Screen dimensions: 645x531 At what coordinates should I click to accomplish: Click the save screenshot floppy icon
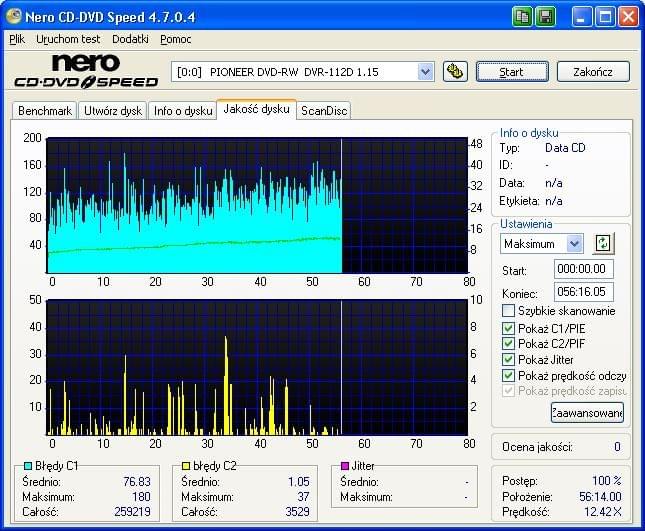(545, 17)
